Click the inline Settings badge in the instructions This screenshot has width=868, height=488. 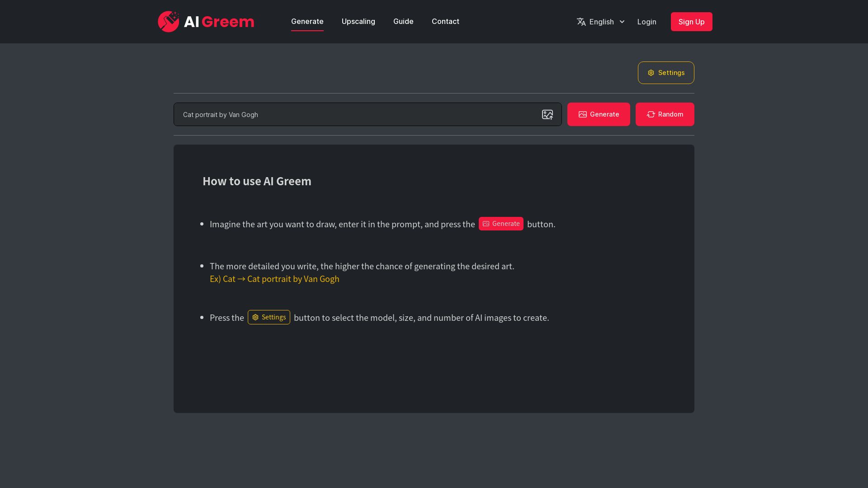click(269, 317)
